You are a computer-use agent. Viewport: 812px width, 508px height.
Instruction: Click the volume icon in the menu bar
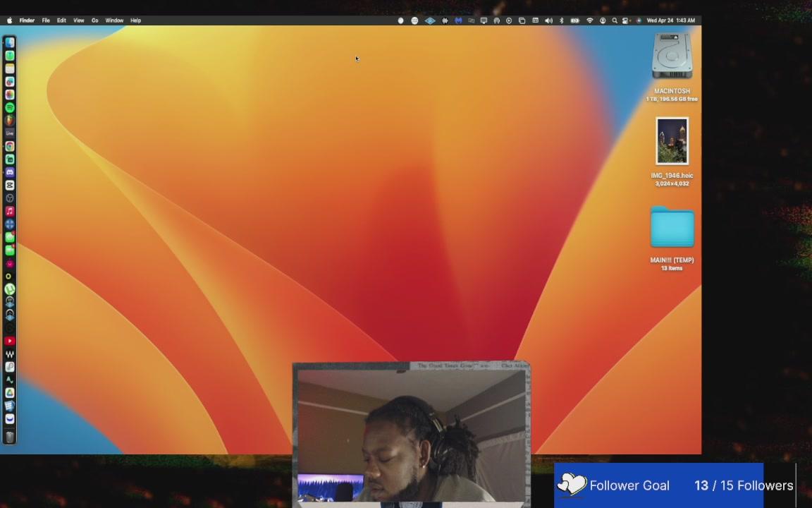[x=549, y=20]
